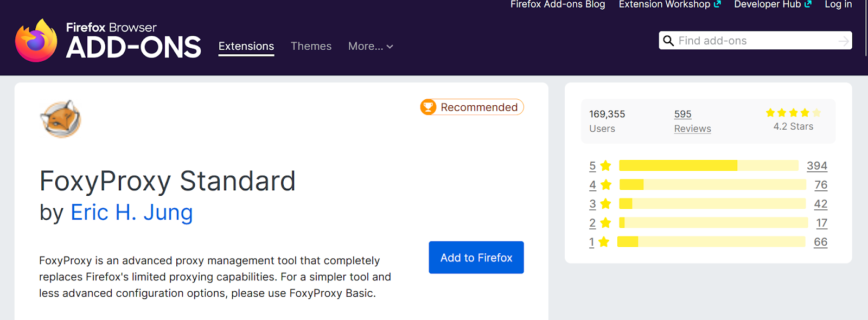Submit search with the arrow icon

pyautogui.click(x=844, y=41)
